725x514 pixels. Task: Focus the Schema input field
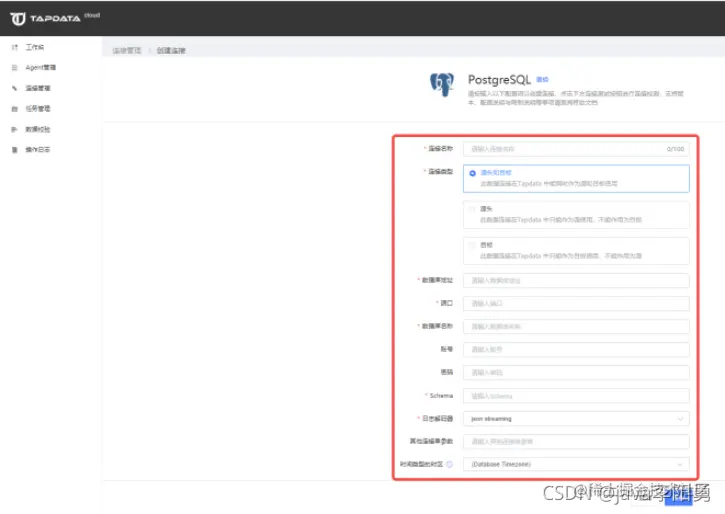coord(576,396)
